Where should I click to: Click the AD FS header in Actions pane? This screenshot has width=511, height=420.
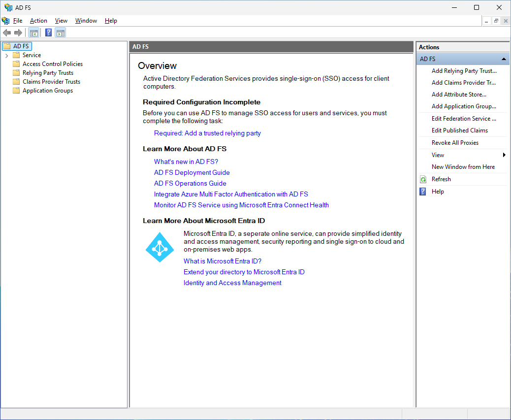point(463,59)
